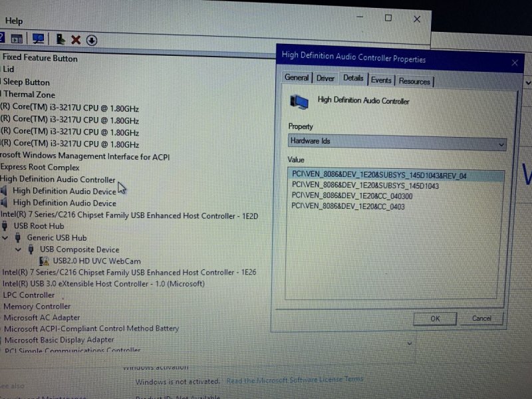Image resolution: width=532 pixels, height=399 pixels.
Task: Switch to the Events tab
Action: click(x=381, y=80)
